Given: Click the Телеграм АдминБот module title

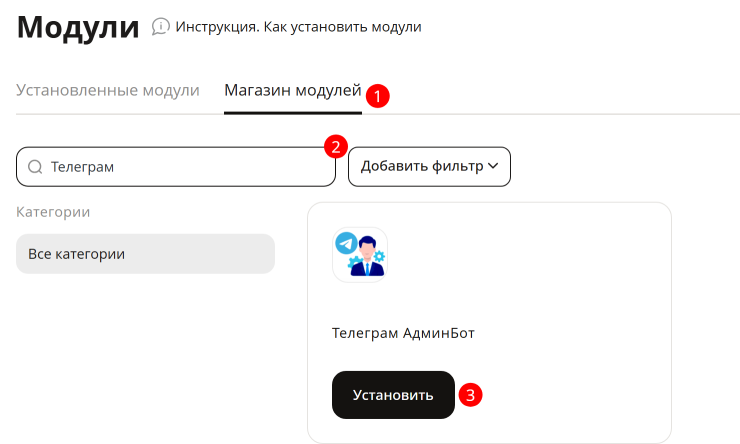Looking at the screenshot, I should click(x=403, y=333).
